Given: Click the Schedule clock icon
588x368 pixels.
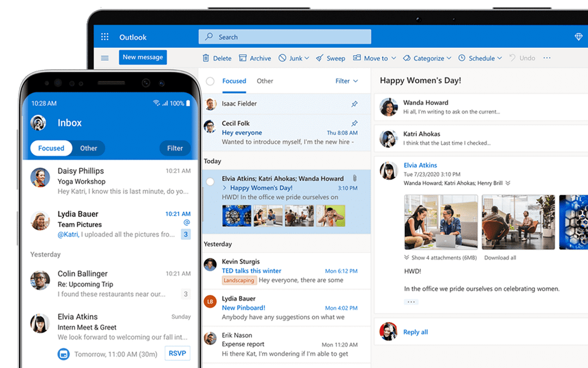Looking at the screenshot, I should [462, 58].
